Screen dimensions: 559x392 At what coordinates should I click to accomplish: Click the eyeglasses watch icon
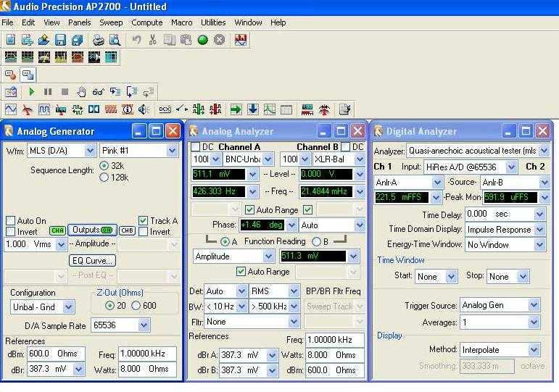pyautogui.click(x=98, y=92)
